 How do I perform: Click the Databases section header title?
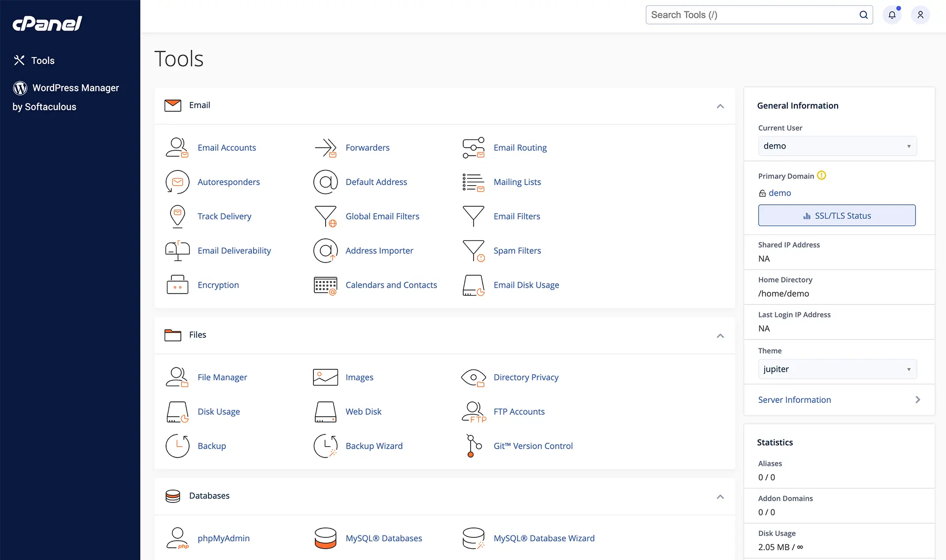pyautogui.click(x=209, y=495)
